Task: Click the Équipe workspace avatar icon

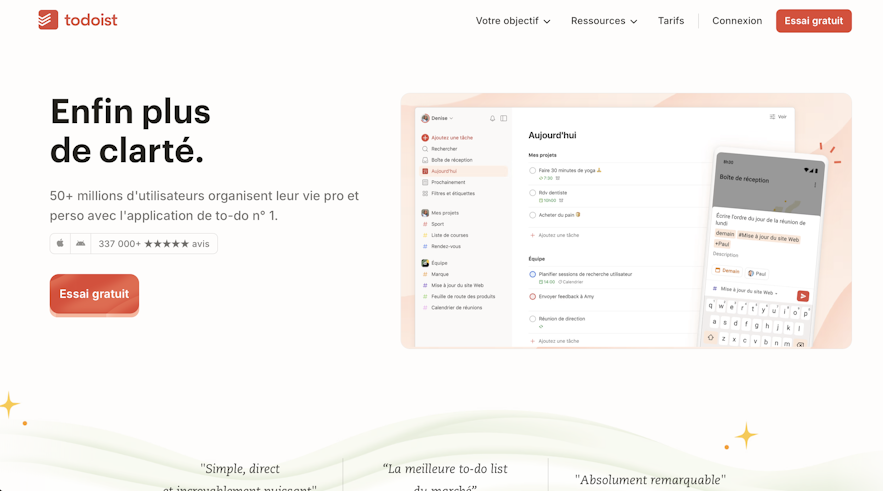Action: coord(425,263)
